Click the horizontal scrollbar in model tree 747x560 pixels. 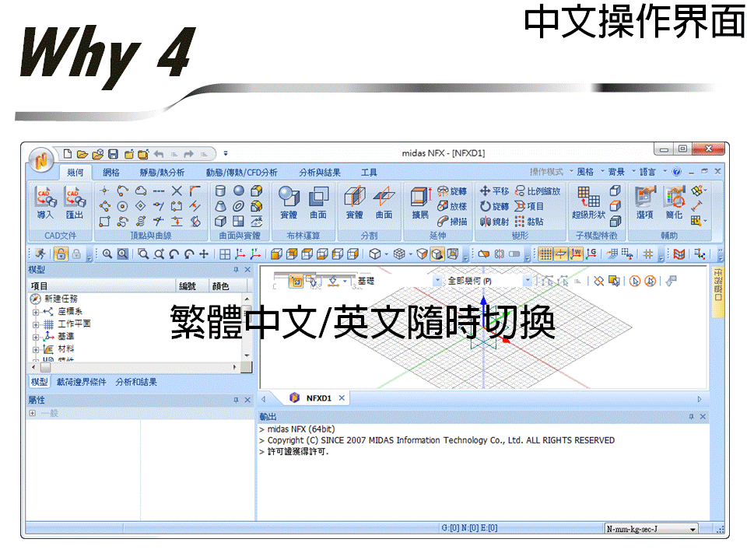pyautogui.click(x=135, y=368)
